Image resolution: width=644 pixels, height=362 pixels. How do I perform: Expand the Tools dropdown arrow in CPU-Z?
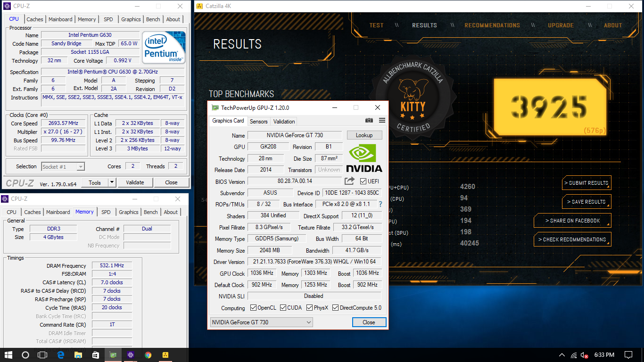tap(112, 182)
